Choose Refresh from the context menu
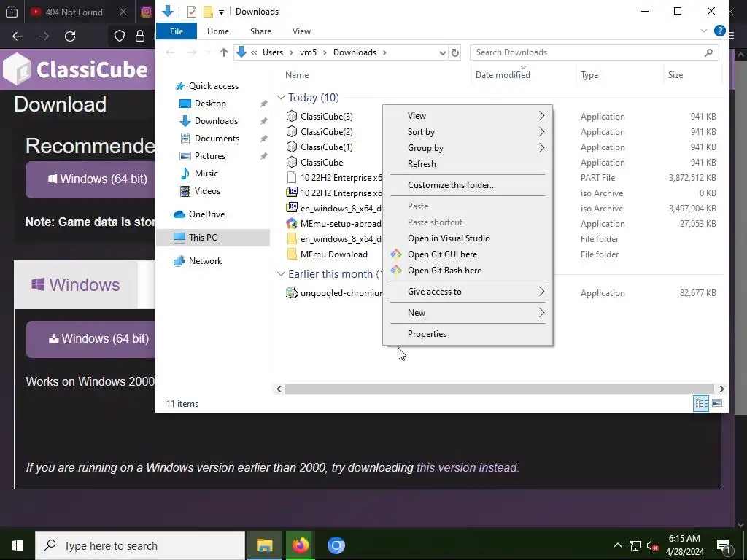This screenshot has width=747, height=560. click(468, 164)
